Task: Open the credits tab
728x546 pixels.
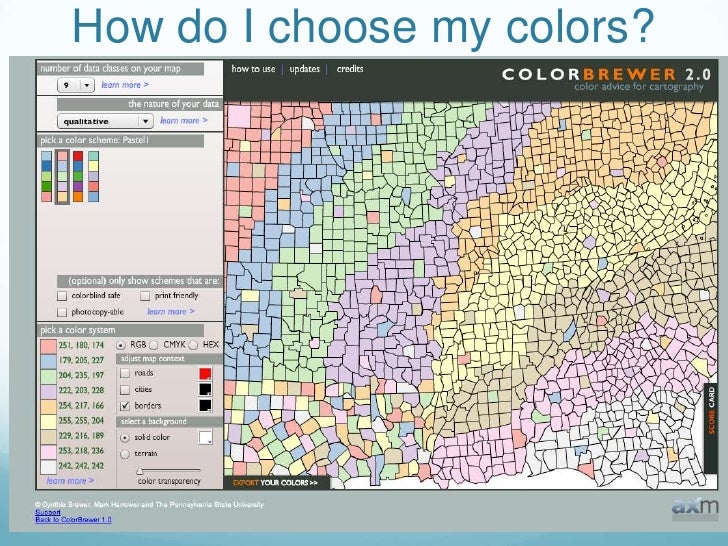Action: point(350,69)
